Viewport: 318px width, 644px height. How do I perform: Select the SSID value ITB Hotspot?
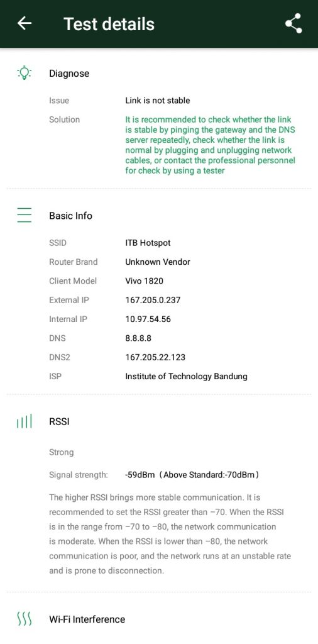click(148, 243)
